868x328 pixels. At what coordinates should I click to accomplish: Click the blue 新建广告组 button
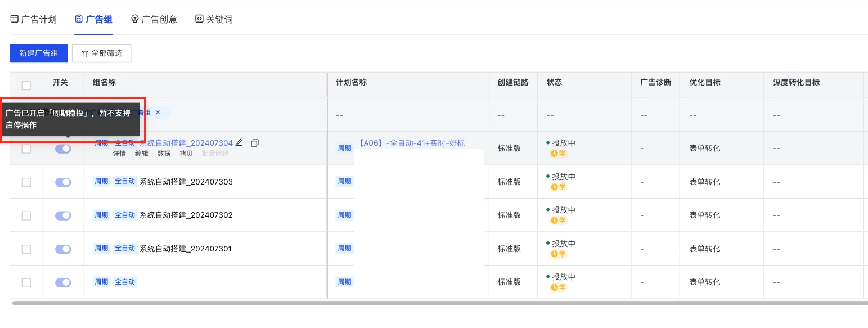[x=38, y=53]
